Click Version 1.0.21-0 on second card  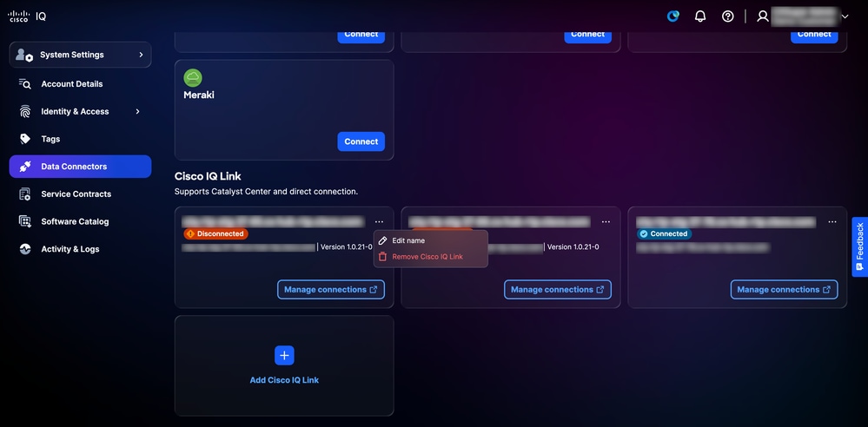point(573,247)
